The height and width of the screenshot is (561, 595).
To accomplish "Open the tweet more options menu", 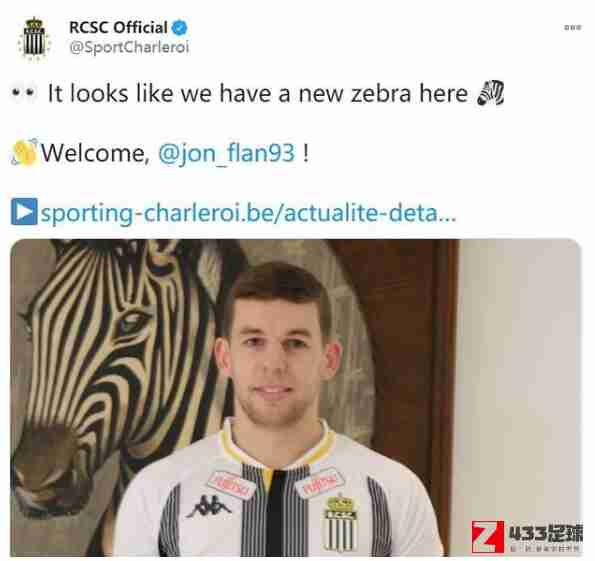I will (573, 27).
